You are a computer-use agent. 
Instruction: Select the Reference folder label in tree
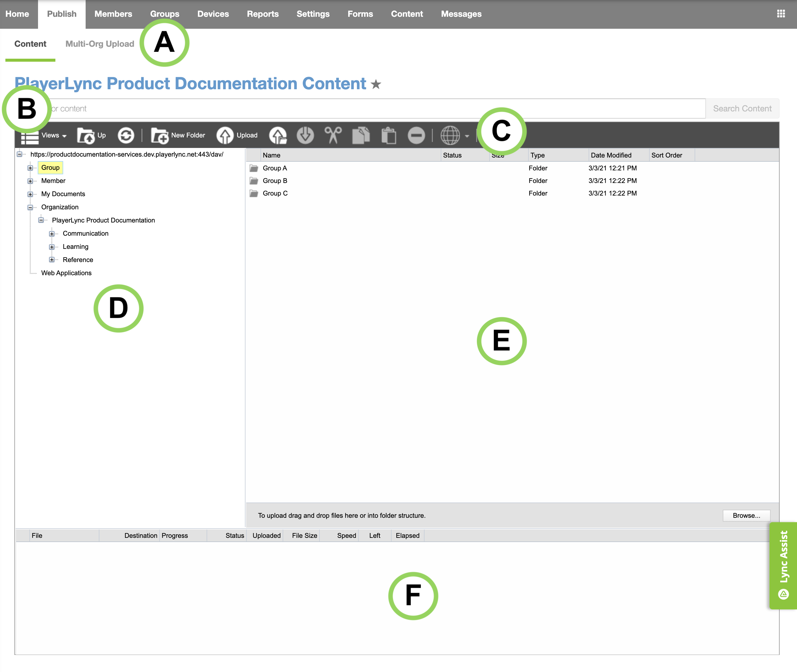pos(78,260)
